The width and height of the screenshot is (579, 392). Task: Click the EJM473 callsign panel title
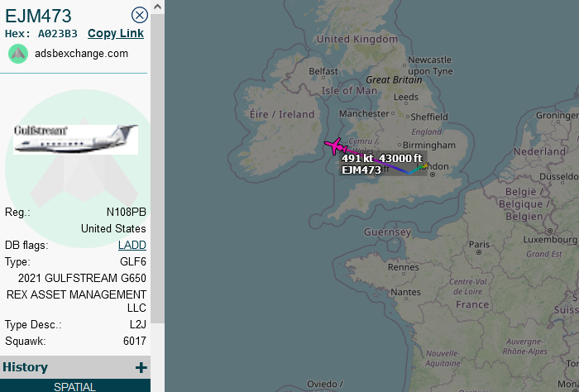(x=38, y=16)
